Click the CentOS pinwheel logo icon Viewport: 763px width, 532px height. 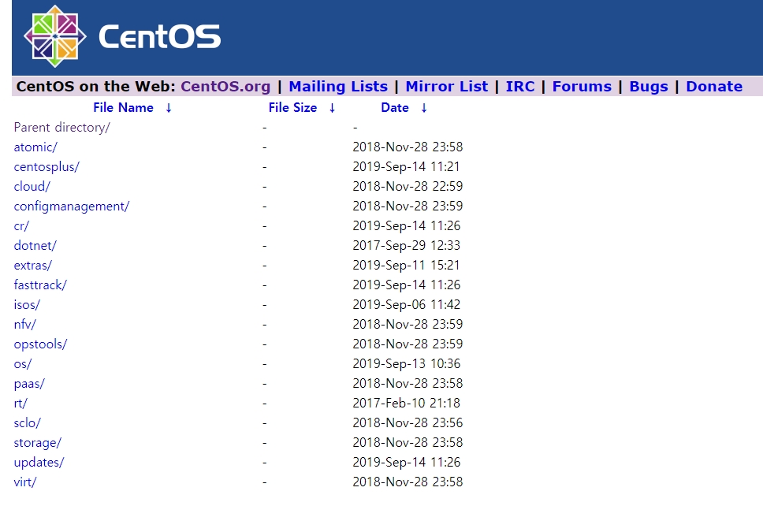click(x=55, y=36)
